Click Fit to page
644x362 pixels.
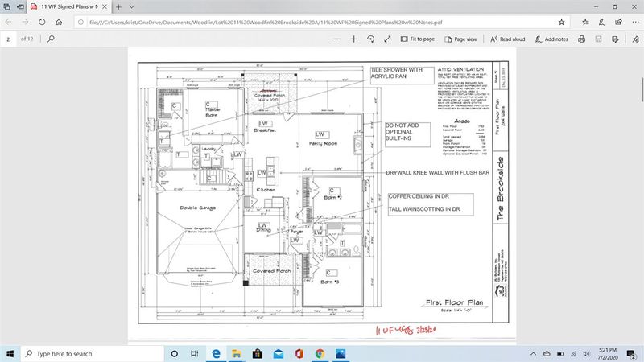[418, 39]
